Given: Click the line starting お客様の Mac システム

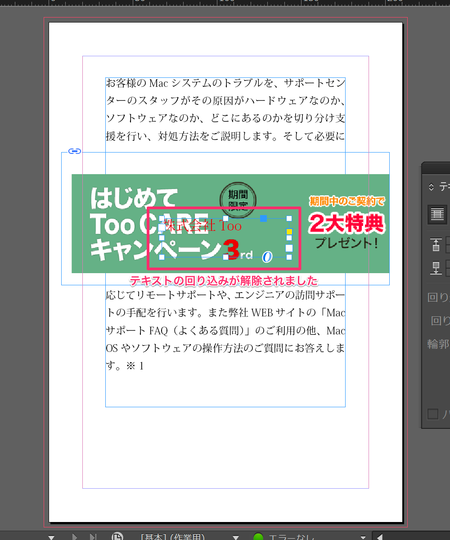Looking at the screenshot, I should pyautogui.click(x=225, y=83).
